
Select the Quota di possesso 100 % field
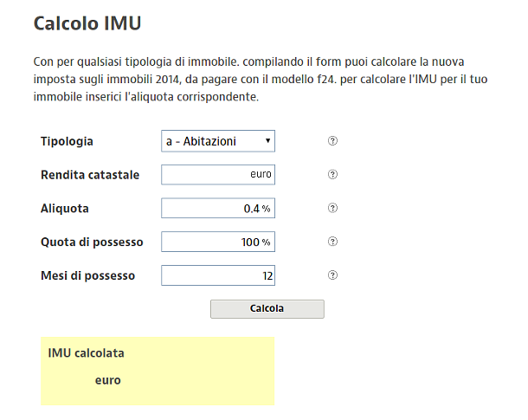(218, 242)
